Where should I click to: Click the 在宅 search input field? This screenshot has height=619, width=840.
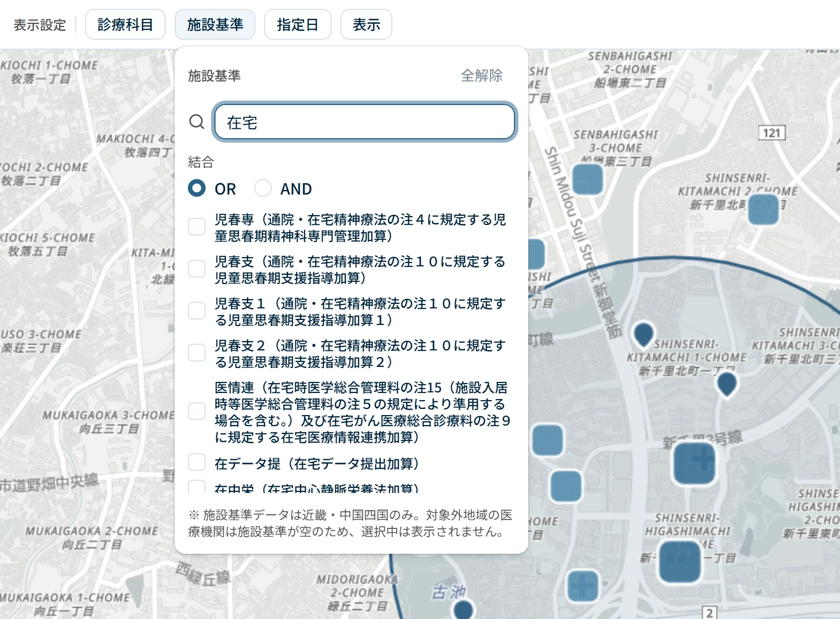[x=365, y=122]
